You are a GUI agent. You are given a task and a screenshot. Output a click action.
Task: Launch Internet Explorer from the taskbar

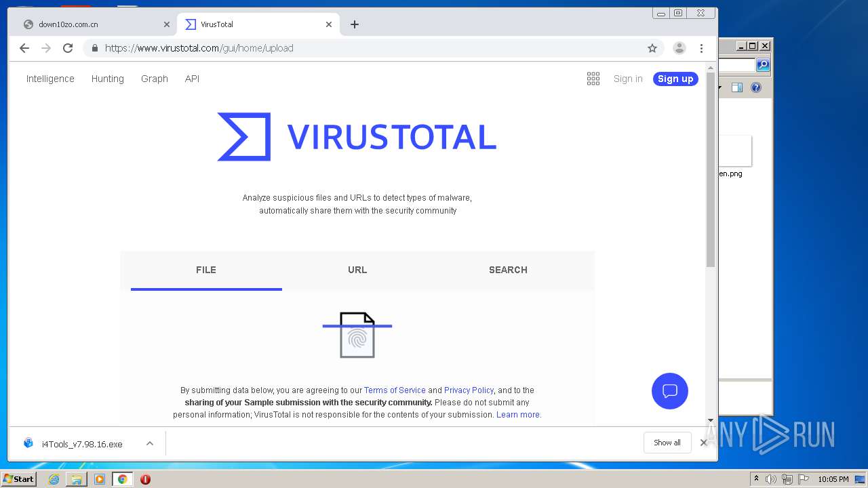coord(54,479)
